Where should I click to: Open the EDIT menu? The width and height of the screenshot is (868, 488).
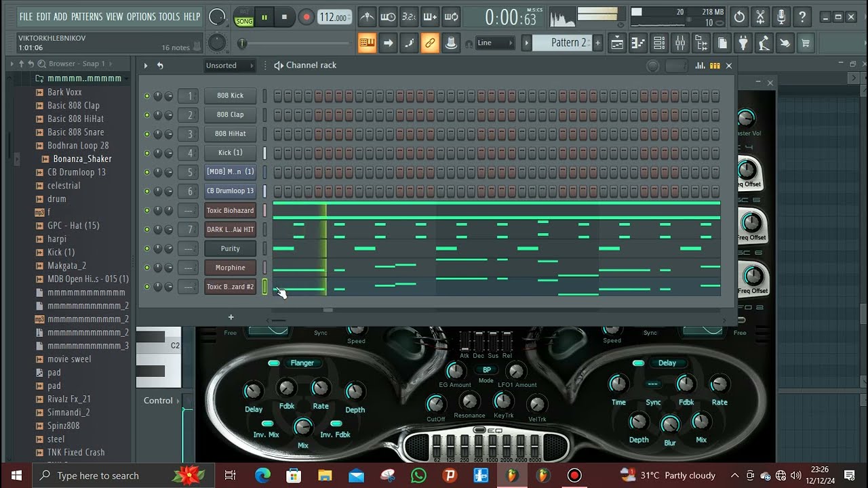coord(43,16)
